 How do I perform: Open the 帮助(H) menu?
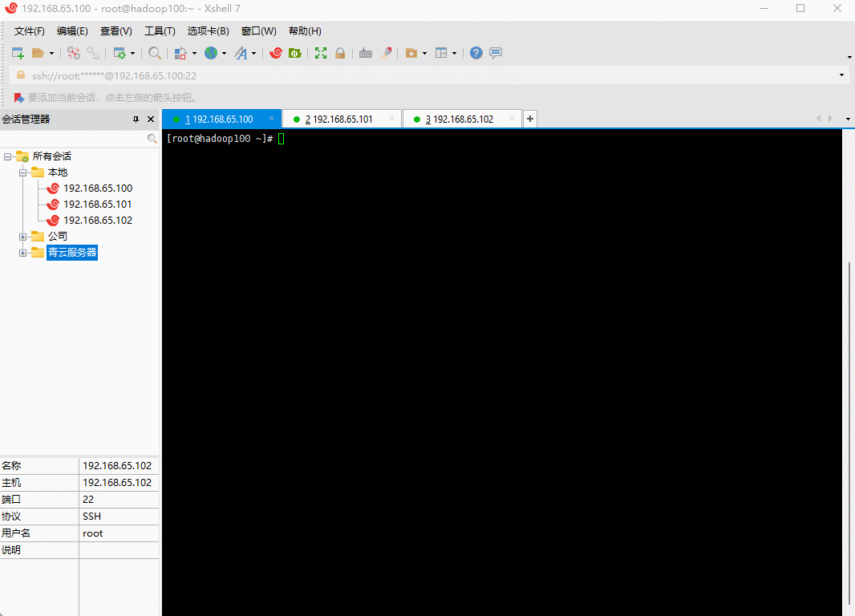(305, 31)
